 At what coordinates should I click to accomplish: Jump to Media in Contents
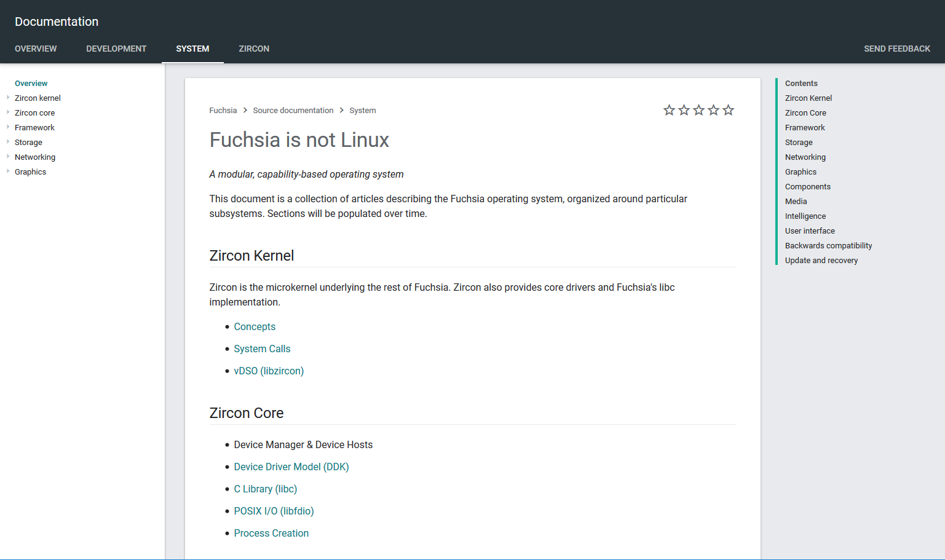click(796, 202)
